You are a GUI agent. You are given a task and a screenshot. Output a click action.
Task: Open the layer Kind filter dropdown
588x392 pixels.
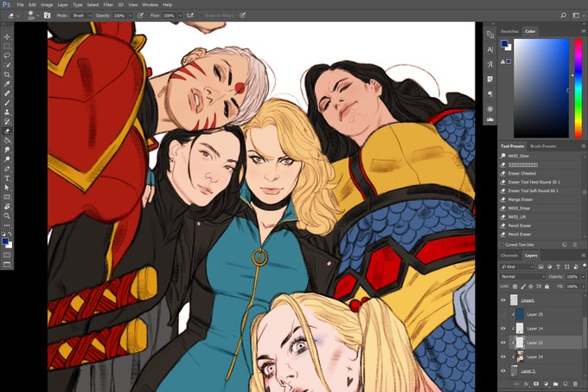(x=517, y=267)
